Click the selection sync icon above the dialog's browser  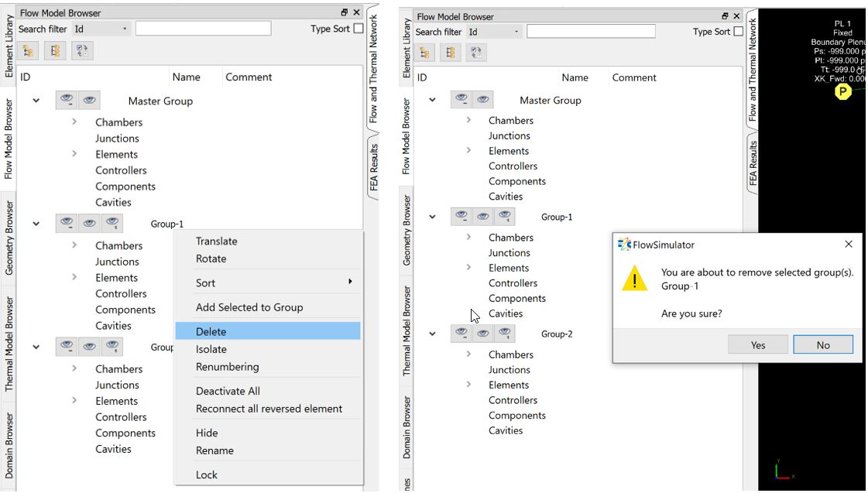(x=477, y=53)
